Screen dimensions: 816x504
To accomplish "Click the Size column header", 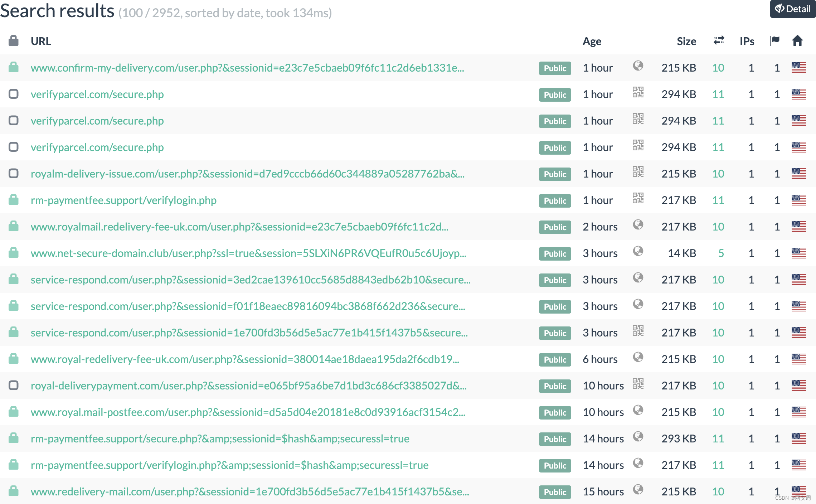I will (x=686, y=42).
